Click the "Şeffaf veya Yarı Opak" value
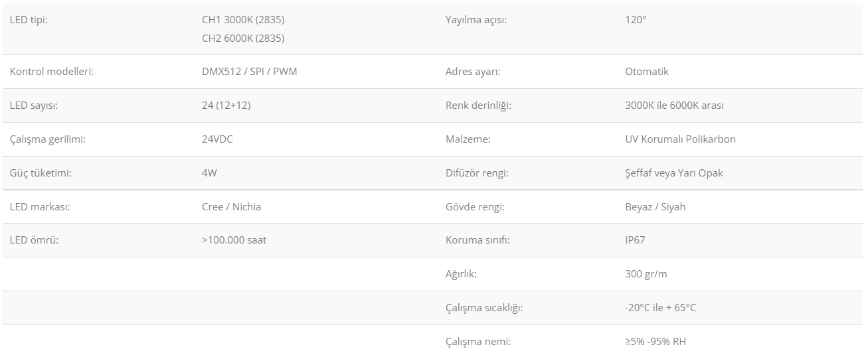 [673, 173]
